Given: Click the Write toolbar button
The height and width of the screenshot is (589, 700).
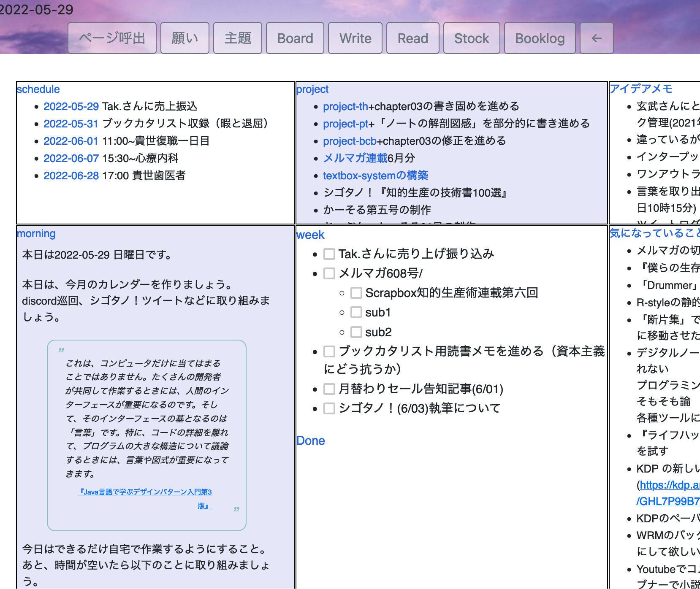Looking at the screenshot, I should pos(355,38).
